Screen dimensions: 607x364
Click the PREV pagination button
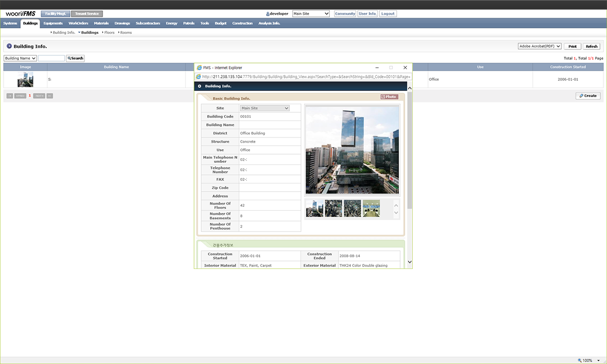pos(20,96)
